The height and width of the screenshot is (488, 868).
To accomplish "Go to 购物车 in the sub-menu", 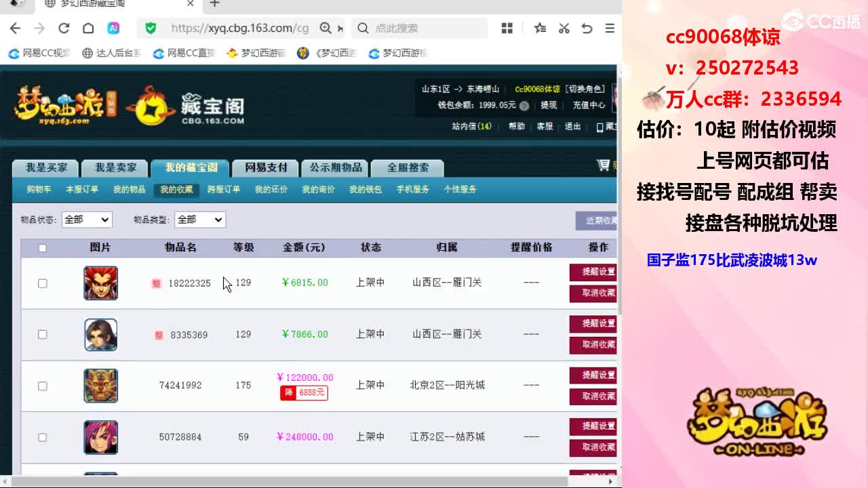I will coord(39,190).
